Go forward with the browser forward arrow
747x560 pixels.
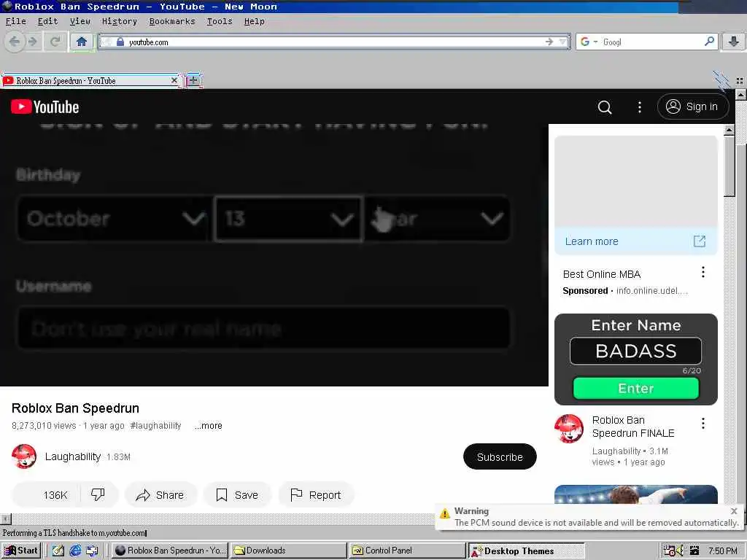[x=32, y=42]
